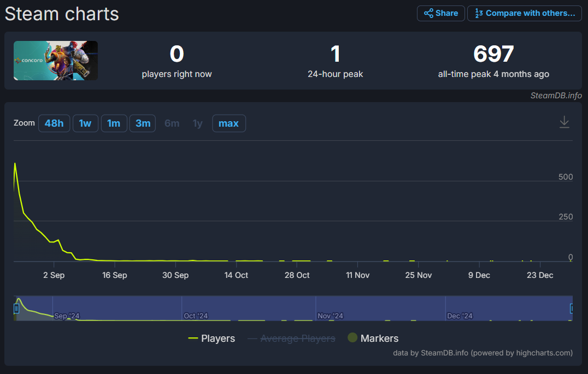This screenshot has width=588, height=374.
Task: Click the left navigator range handle
Action: click(x=16, y=308)
